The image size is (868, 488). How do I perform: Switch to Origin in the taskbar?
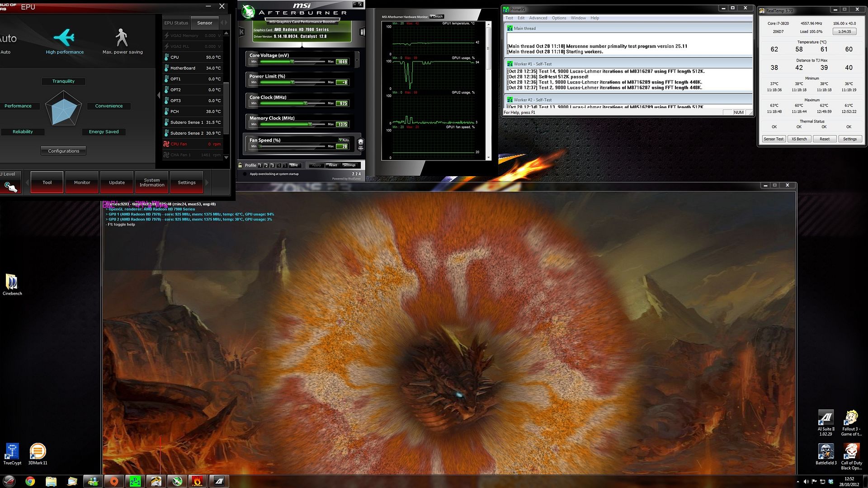(x=114, y=481)
